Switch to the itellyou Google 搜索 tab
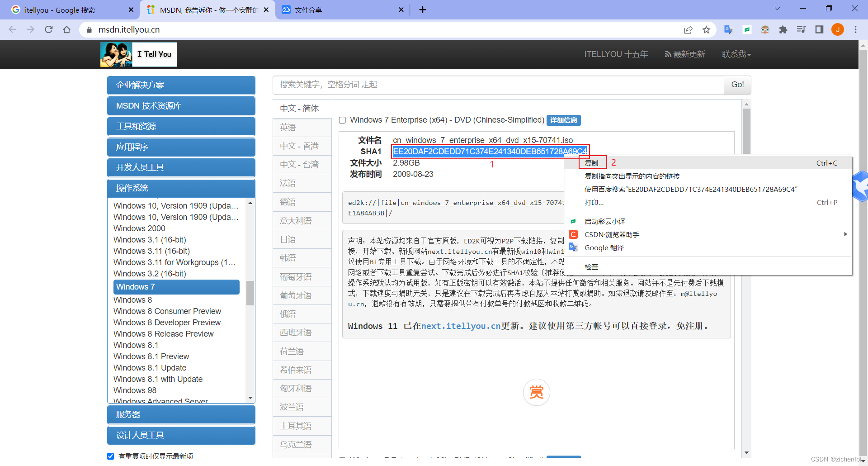Image resolution: width=868 pixels, height=466 pixels. [x=69, y=10]
